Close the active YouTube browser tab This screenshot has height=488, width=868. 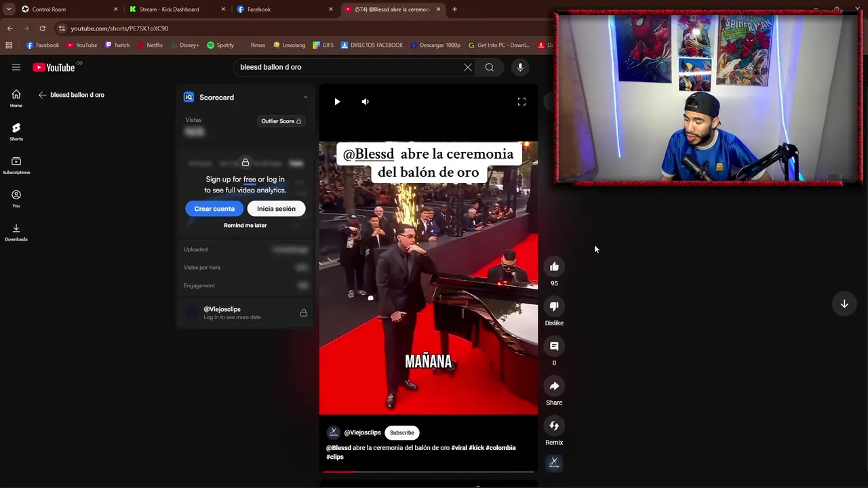pyautogui.click(x=438, y=9)
